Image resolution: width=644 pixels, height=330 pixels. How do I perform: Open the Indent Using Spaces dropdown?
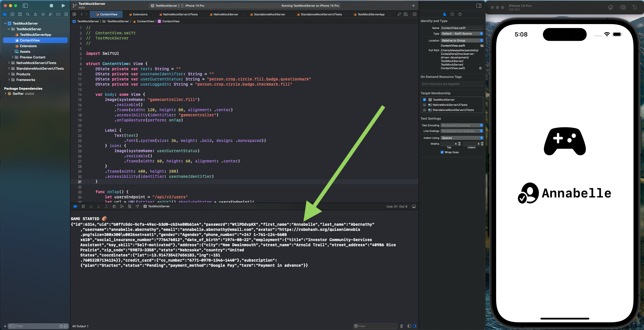[462, 138]
